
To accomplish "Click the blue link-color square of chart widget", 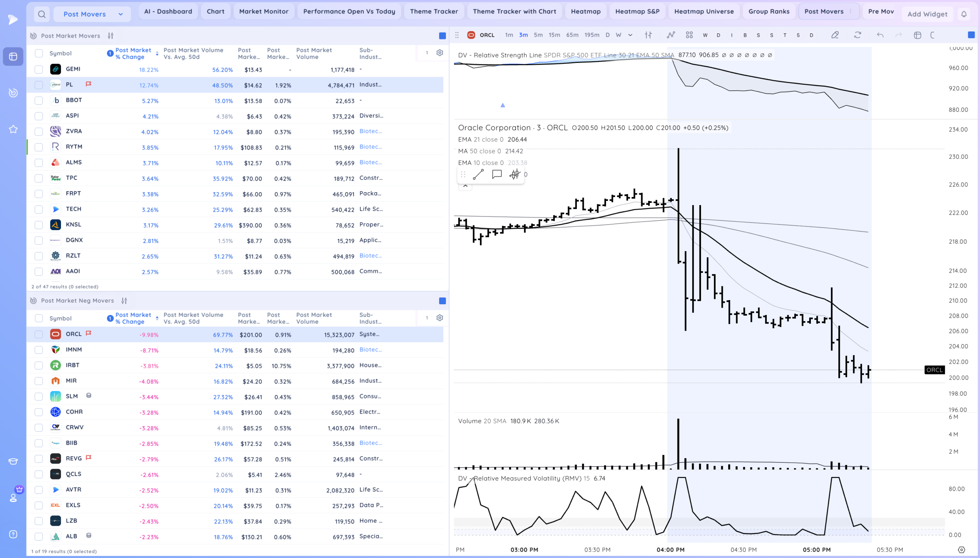I will [x=971, y=35].
